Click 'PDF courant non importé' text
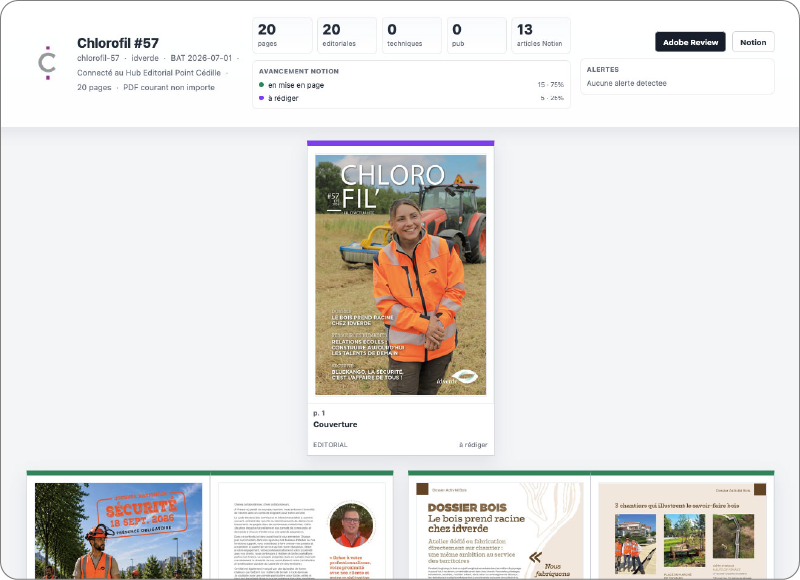The image size is (800, 580). (x=169, y=87)
